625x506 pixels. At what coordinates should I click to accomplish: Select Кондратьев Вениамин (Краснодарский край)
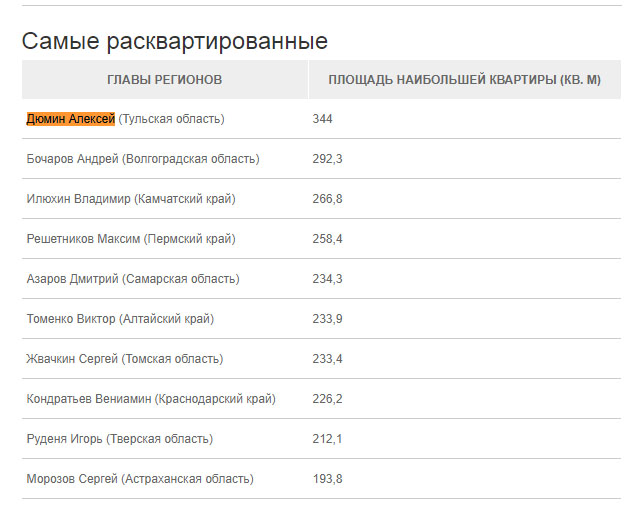tap(151, 399)
